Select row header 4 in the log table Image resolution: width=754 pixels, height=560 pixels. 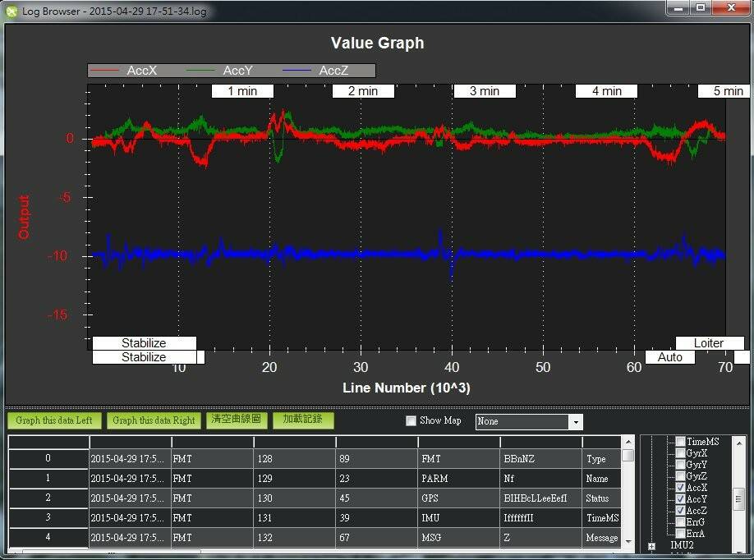pos(48,537)
